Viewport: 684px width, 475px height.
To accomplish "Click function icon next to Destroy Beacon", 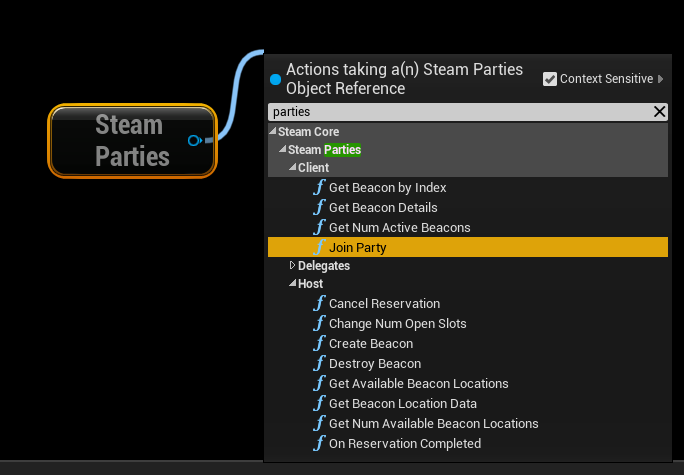I will coord(319,364).
